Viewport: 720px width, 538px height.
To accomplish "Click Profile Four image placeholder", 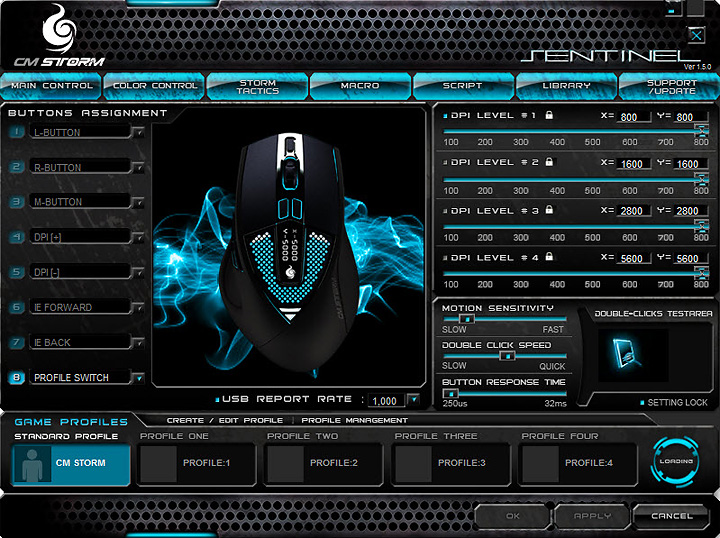I will pyautogui.click(x=540, y=463).
